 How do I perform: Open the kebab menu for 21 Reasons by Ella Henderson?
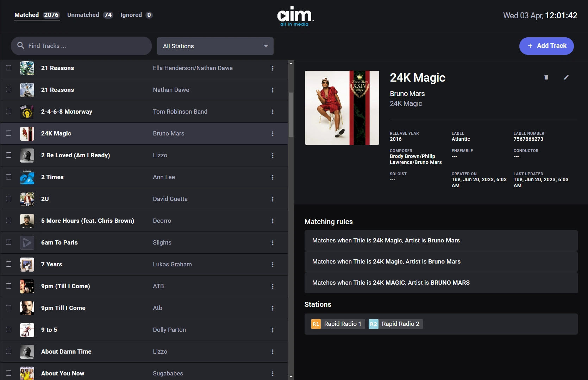pyautogui.click(x=273, y=68)
